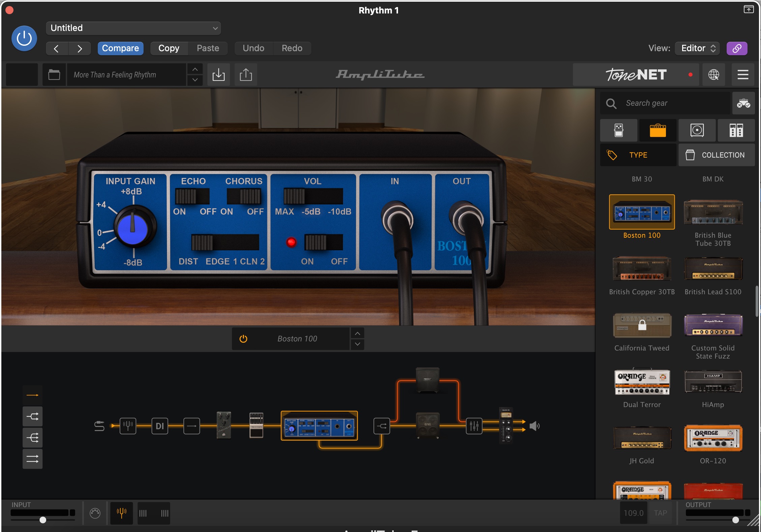Select the parallel dual routing icon

32,459
